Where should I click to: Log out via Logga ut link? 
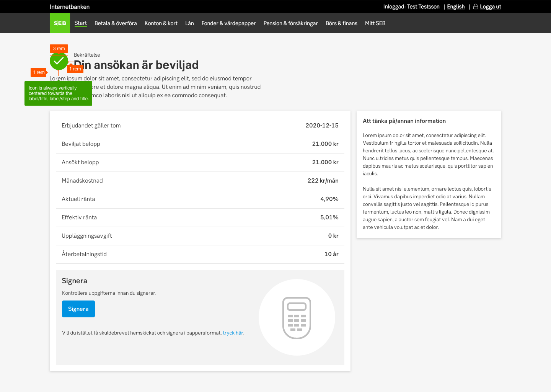(490, 7)
